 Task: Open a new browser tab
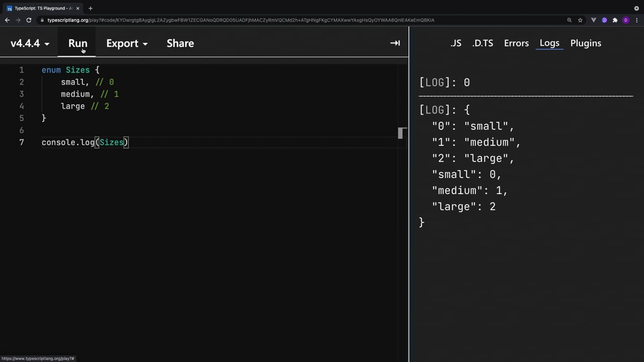[x=91, y=8]
